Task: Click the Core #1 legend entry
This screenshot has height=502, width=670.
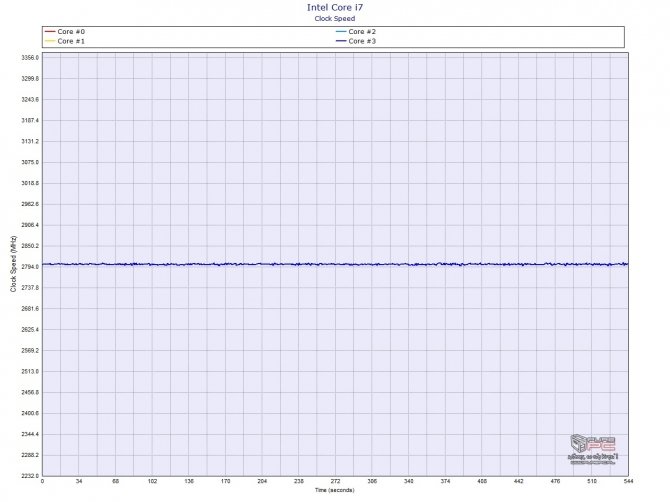Action: click(65, 41)
